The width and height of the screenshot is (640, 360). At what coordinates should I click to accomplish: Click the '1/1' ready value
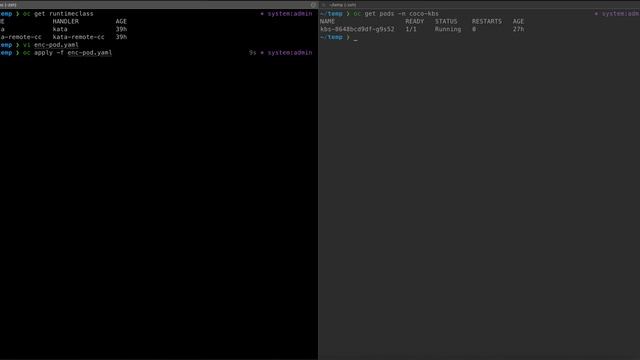click(411, 29)
